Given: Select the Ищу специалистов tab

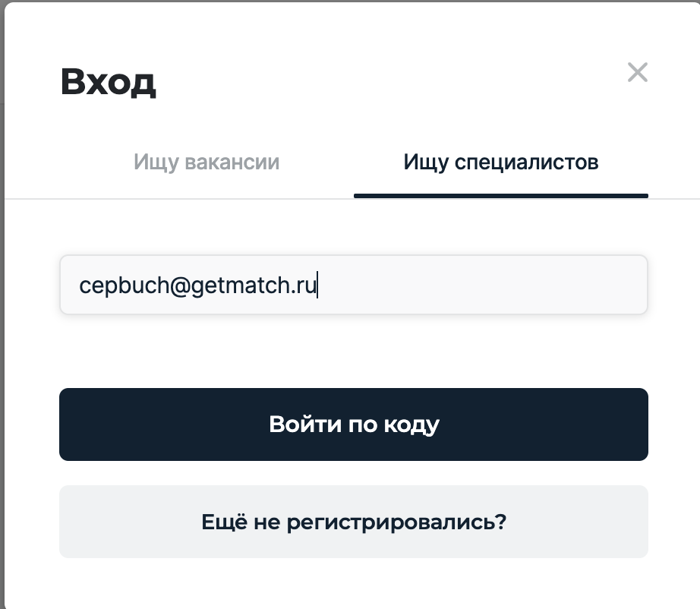Looking at the screenshot, I should (x=501, y=162).
